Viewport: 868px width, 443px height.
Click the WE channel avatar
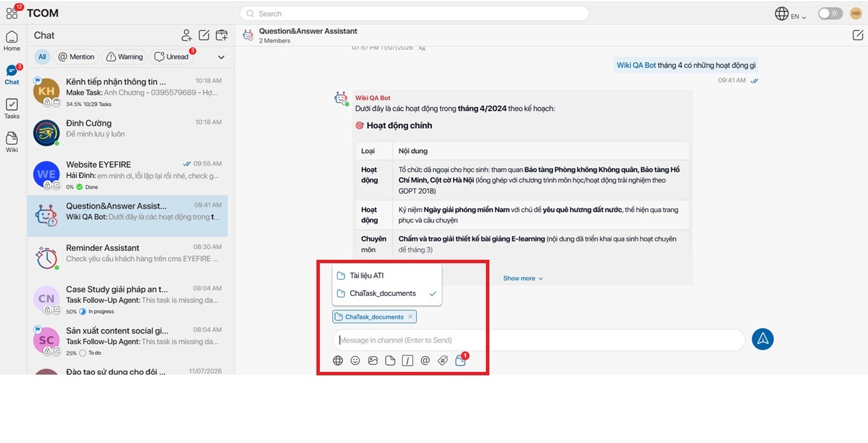[46, 174]
